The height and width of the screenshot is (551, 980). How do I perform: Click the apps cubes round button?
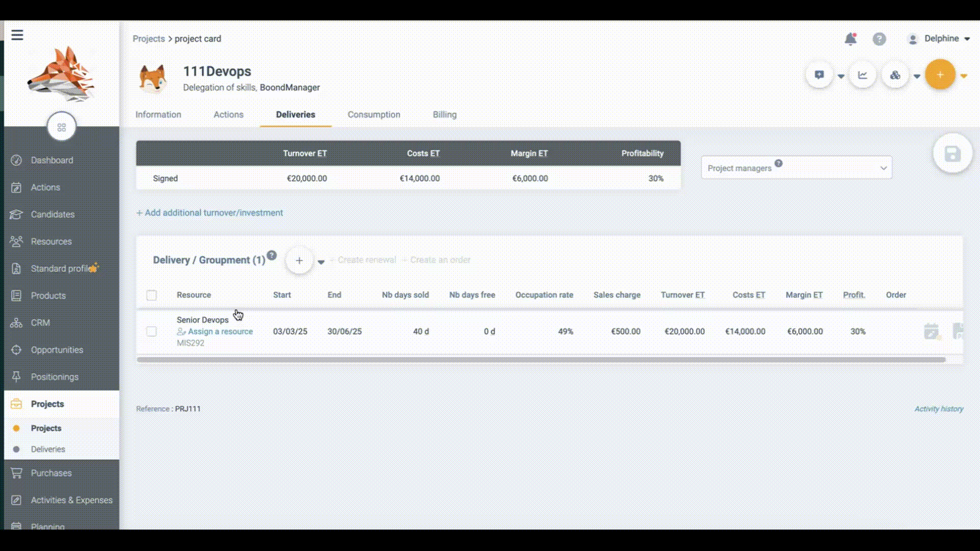[895, 75]
